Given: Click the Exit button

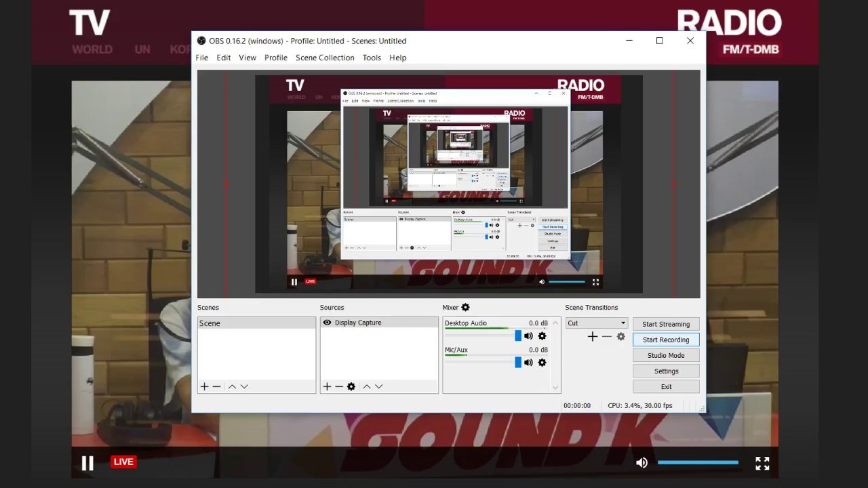Looking at the screenshot, I should pos(666,386).
